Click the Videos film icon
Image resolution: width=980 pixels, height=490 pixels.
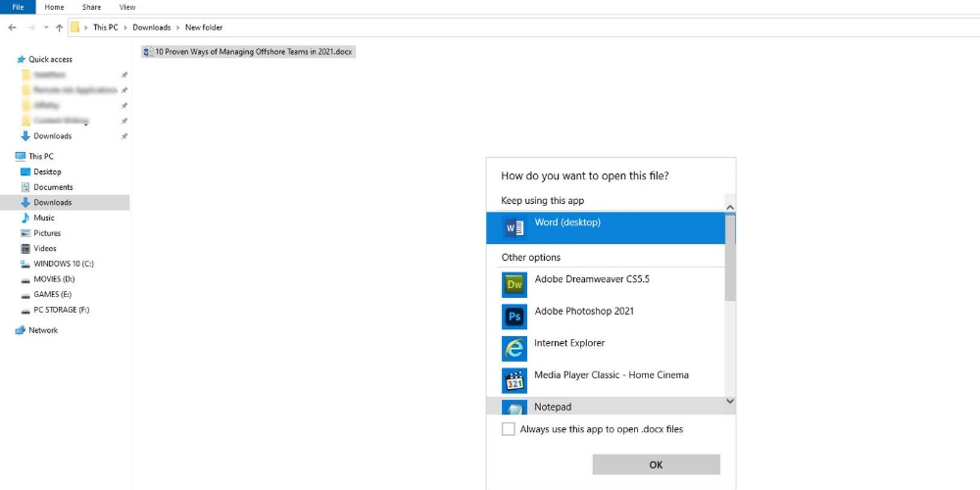[x=25, y=248]
